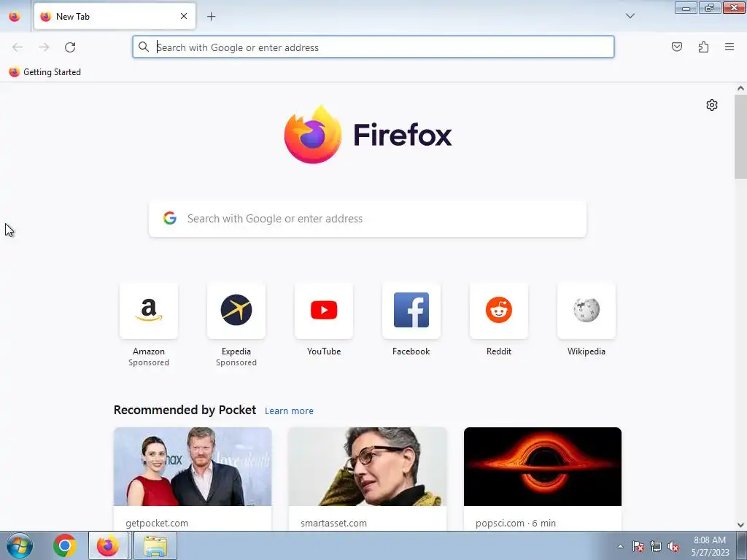Open the getpocket.com story thumbnail
The width and height of the screenshot is (747, 560).
coord(193,467)
